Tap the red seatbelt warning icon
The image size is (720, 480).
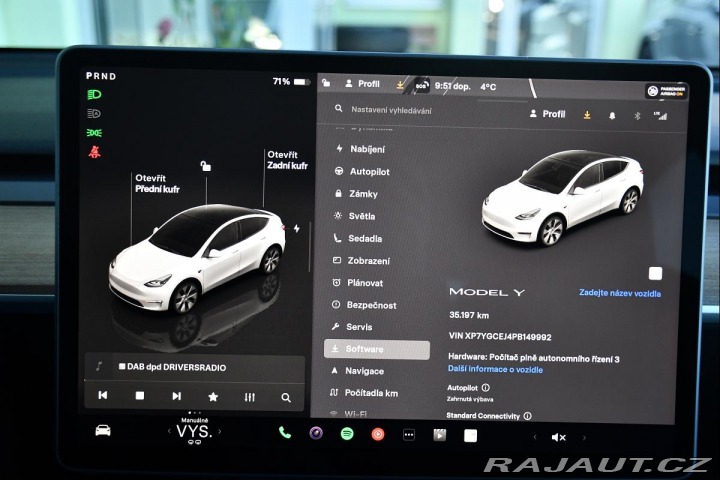point(94,152)
